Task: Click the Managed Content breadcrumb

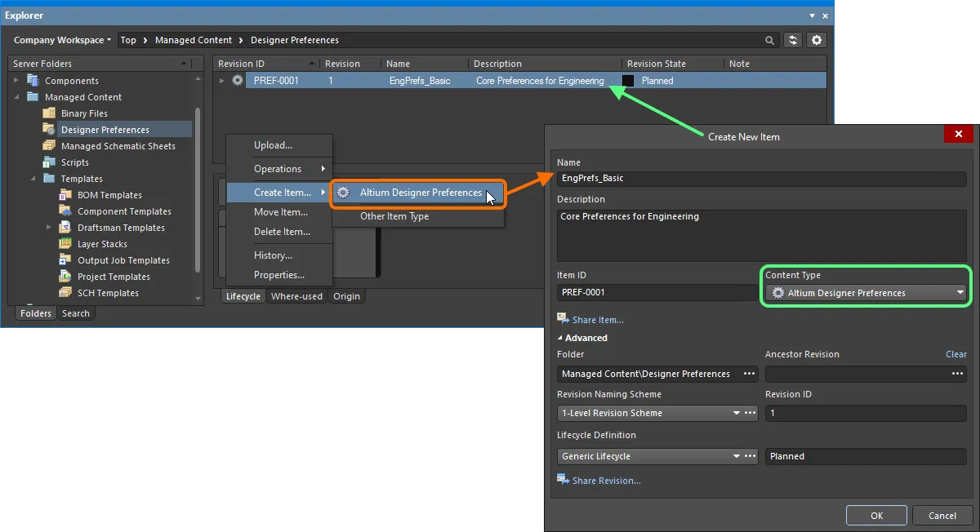Action: point(194,40)
